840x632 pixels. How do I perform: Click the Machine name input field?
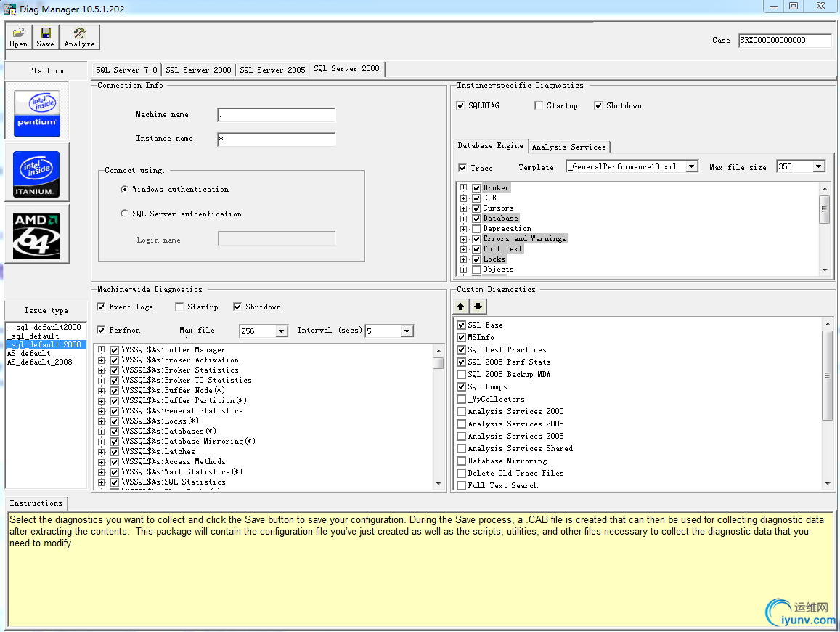[277, 115]
